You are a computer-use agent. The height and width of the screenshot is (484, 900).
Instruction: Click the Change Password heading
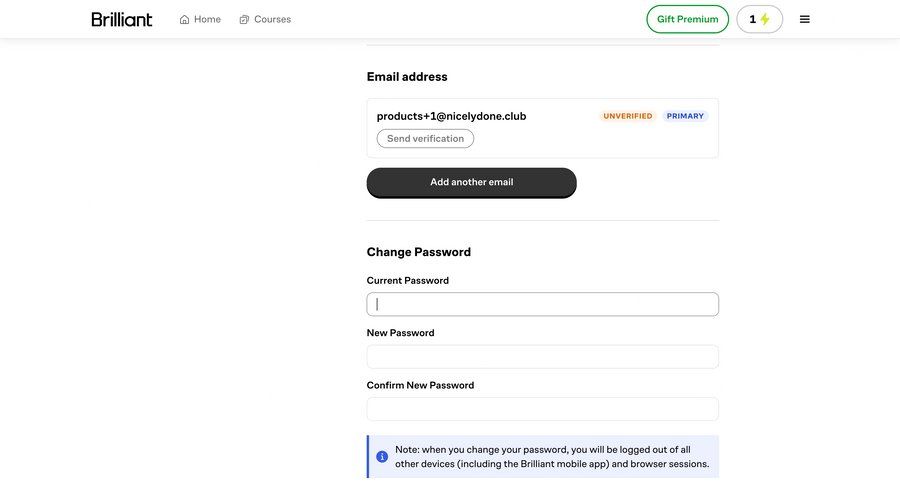click(x=418, y=252)
